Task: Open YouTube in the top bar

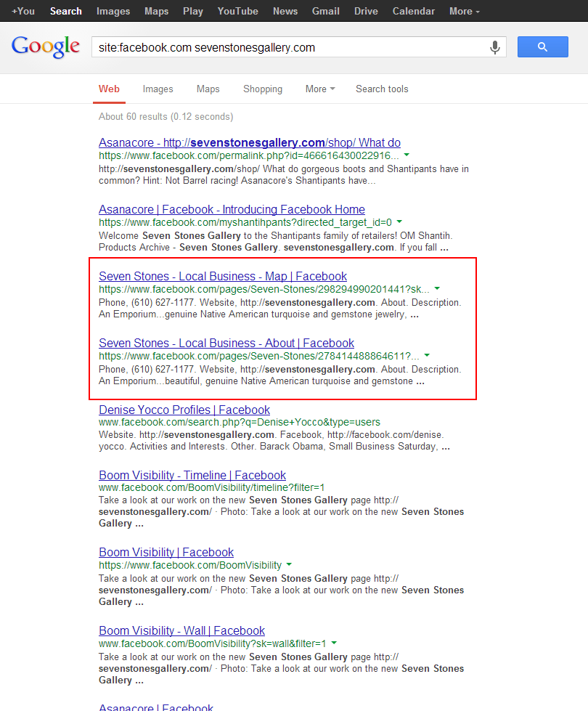Action: (237, 11)
